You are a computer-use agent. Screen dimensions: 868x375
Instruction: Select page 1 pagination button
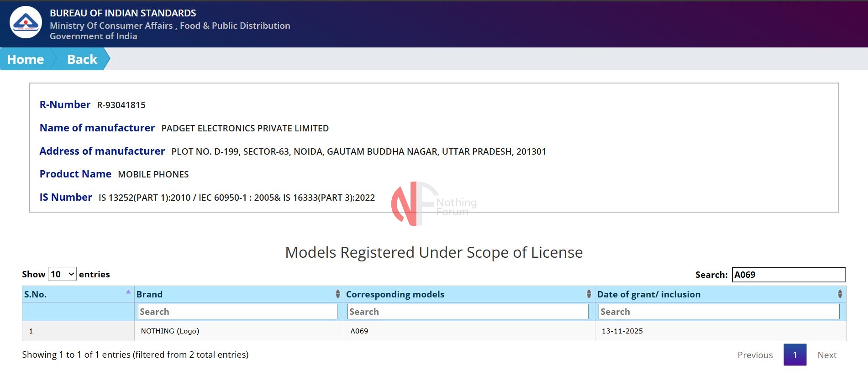click(x=794, y=355)
